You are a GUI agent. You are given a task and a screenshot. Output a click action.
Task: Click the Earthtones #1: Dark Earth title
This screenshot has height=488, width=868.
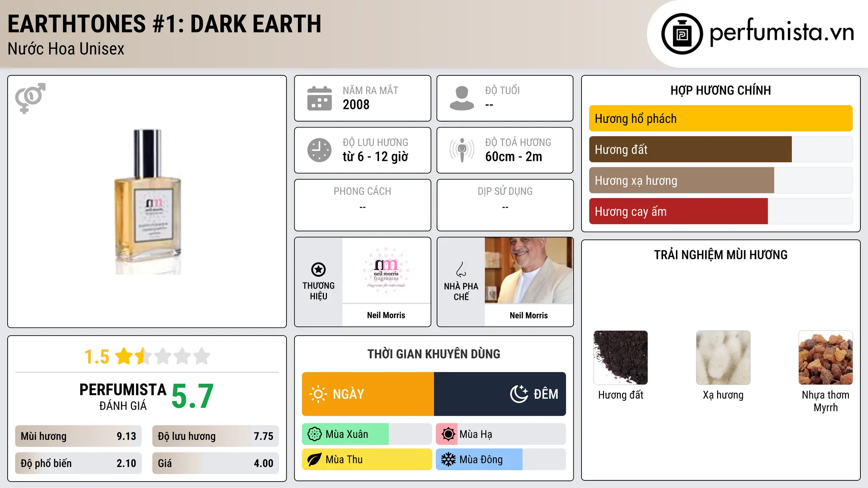[x=164, y=24]
